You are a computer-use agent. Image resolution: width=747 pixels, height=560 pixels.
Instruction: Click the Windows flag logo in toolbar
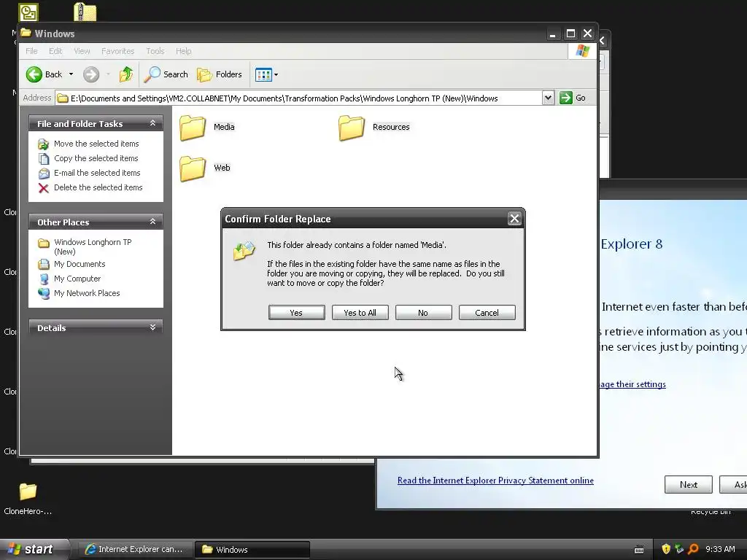coord(582,51)
